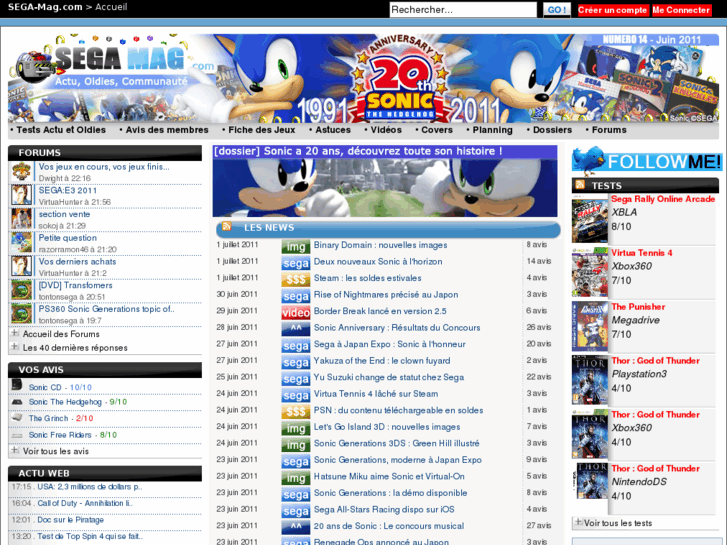
Task: Expand Voir tous les avis plus icon
Action: point(15,450)
